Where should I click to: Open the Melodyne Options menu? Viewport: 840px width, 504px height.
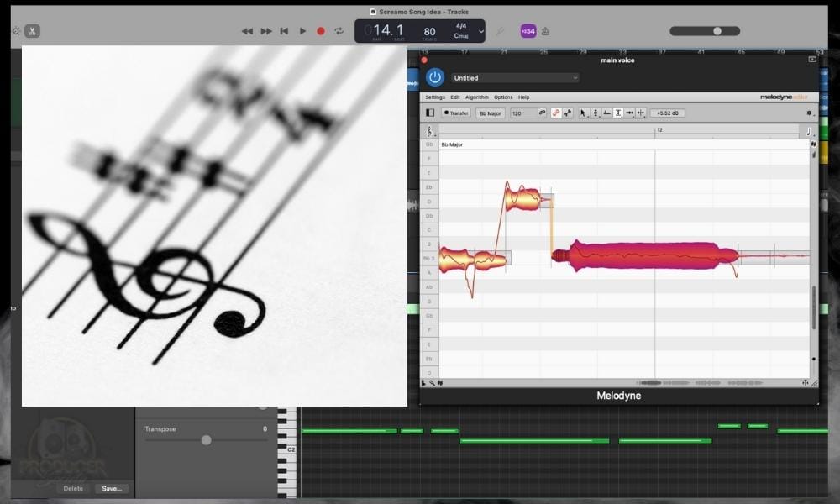coord(503,97)
